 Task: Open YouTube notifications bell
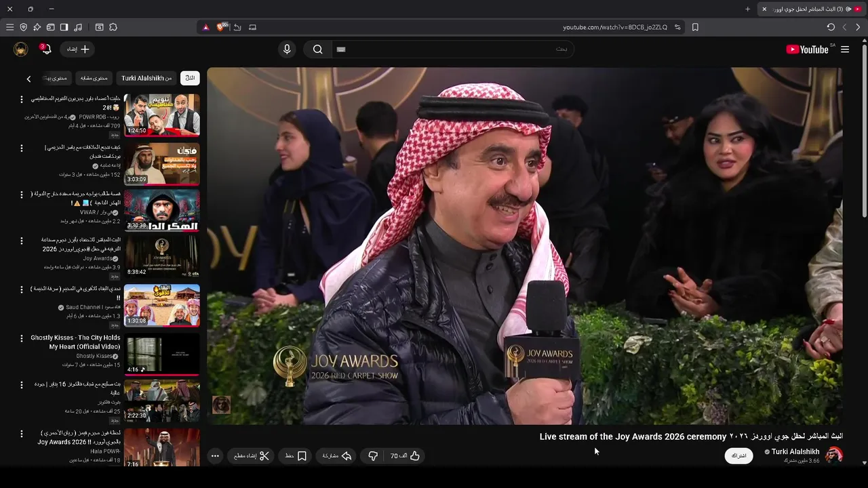click(x=46, y=49)
